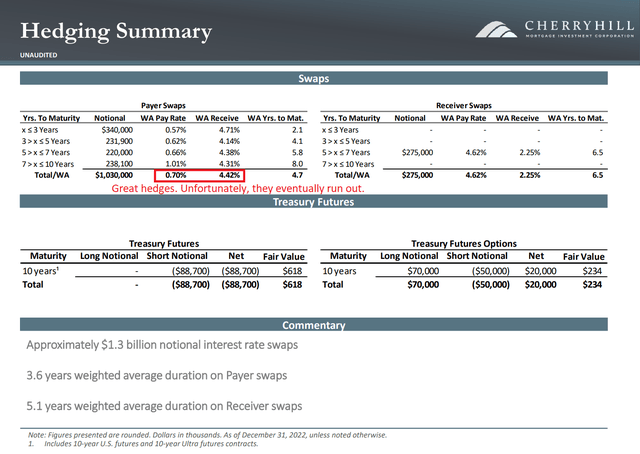Select the $1,030,000 total notional
The height and width of the screenshot is (454, 640).
pyautogui.click(x=114, y=175)
